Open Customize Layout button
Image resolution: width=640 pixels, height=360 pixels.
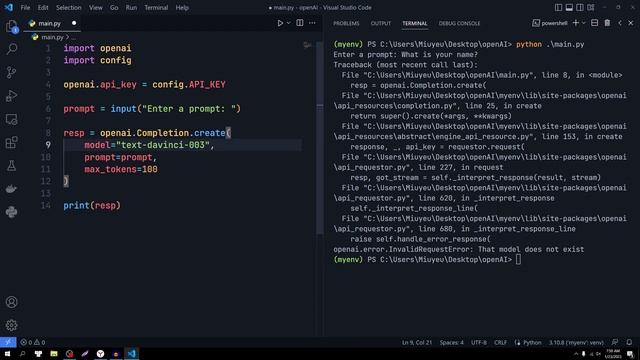591,7
